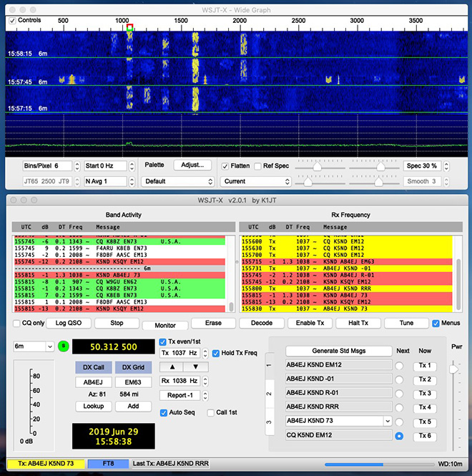Open the 6m band dropdown
This screenshot has height=476, width=472.
tap(33, 346)
